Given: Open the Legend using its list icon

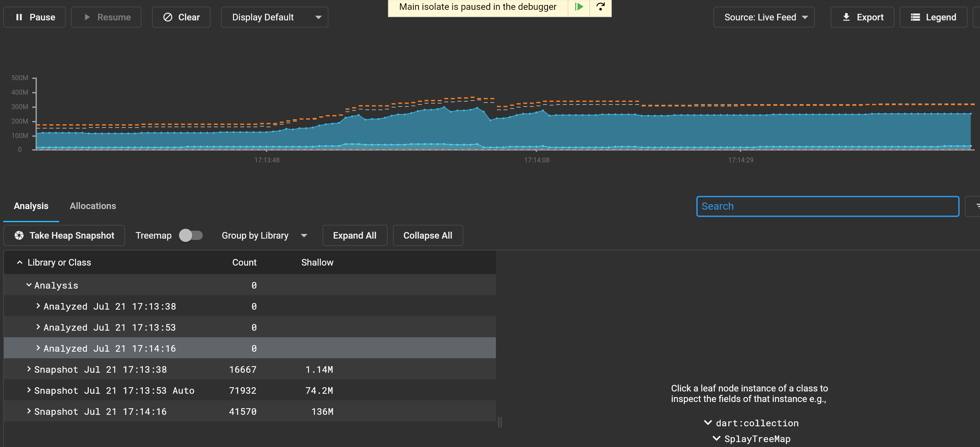Looking at the screenshot, I should 915,17.
